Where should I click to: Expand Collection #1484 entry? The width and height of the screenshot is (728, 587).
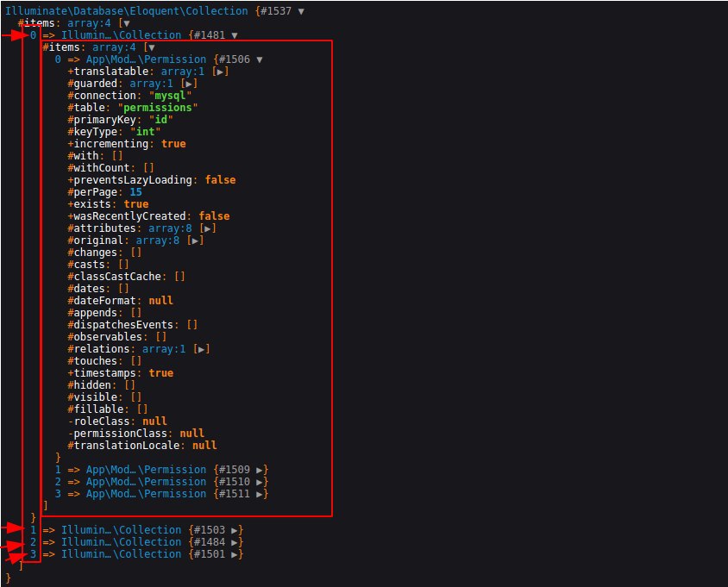pos(235,542)
